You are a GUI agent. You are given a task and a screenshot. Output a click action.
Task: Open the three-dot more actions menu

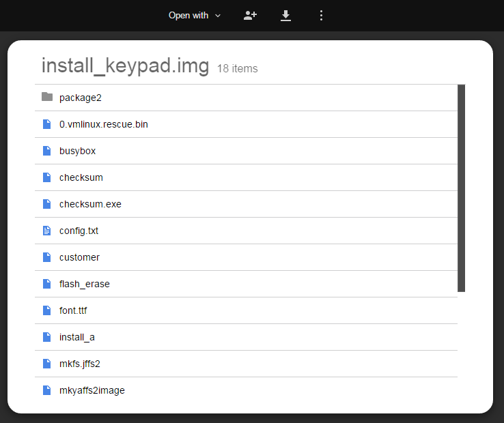[x=321, y=15]
